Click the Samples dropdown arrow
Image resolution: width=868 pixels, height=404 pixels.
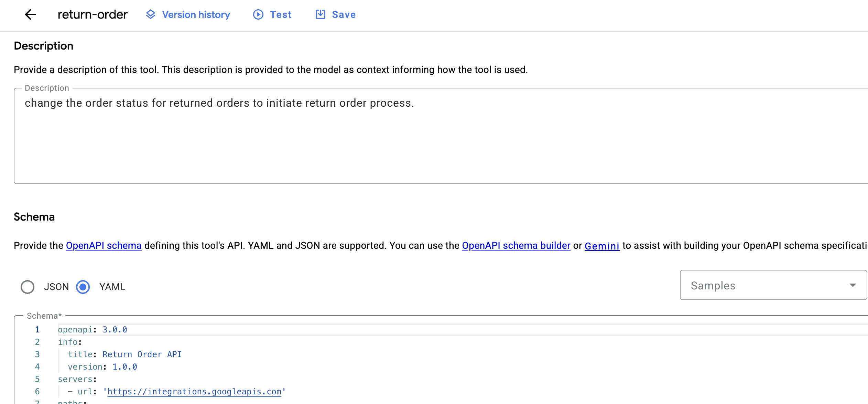(x=853, y=285)
